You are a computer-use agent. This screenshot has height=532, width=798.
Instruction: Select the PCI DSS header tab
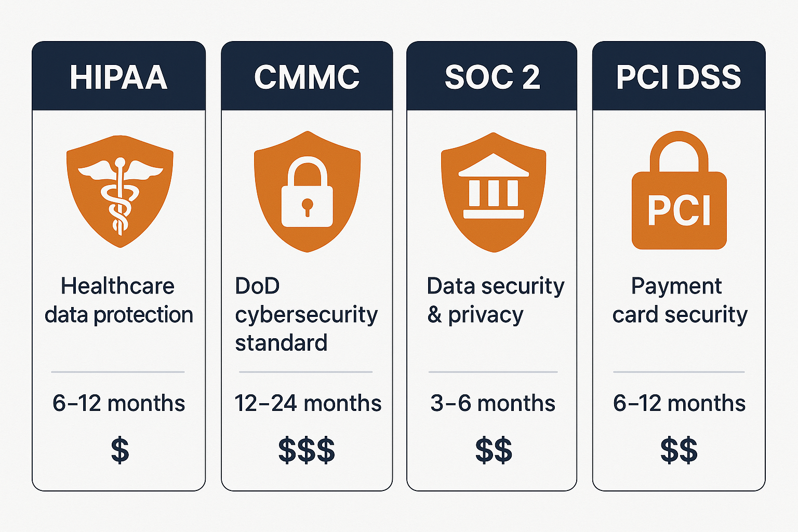pyautogui.click(x=679, y=77)
